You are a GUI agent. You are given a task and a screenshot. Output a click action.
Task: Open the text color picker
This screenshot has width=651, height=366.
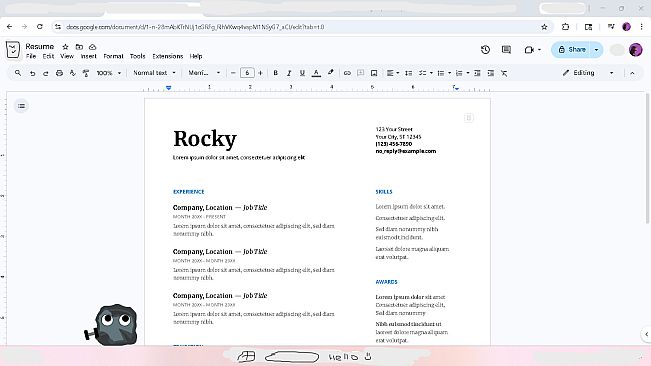(x=316, y=73)
